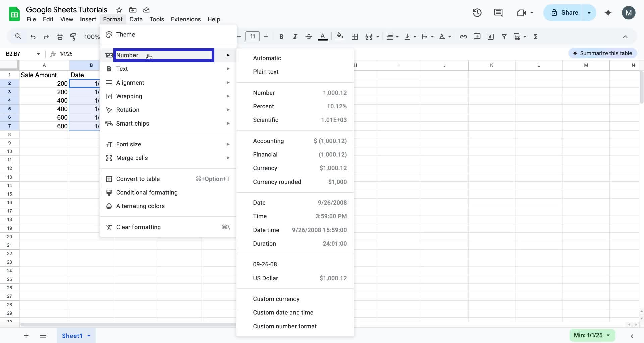Open the merge cells type dropdown arrow

(377, 36)
